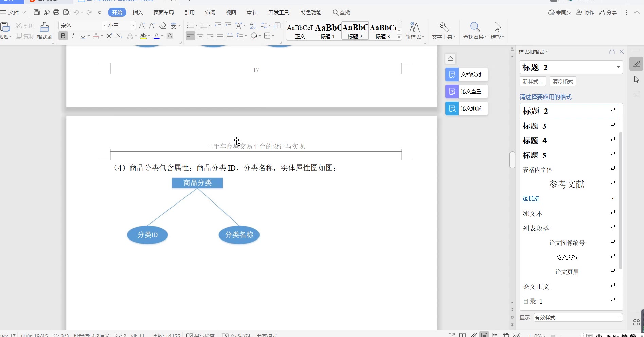
Task: Click the distributed alignment icon
Action: pos(230,36)
